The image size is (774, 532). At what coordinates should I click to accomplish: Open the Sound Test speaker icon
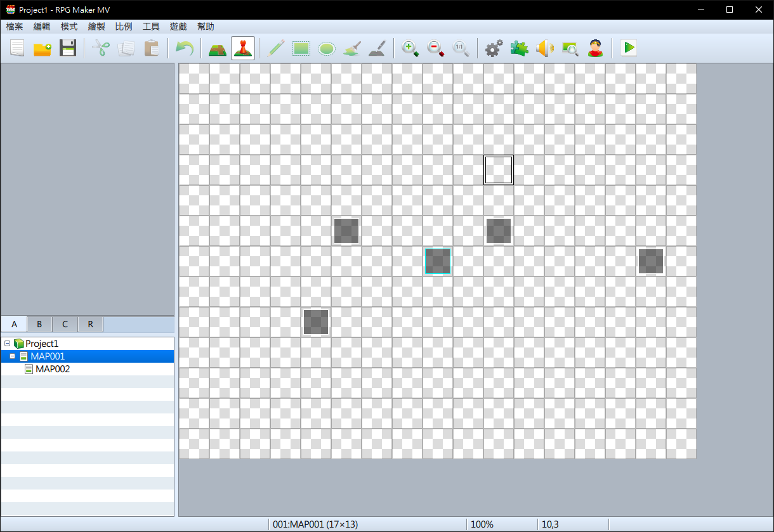tap(544, 48)
